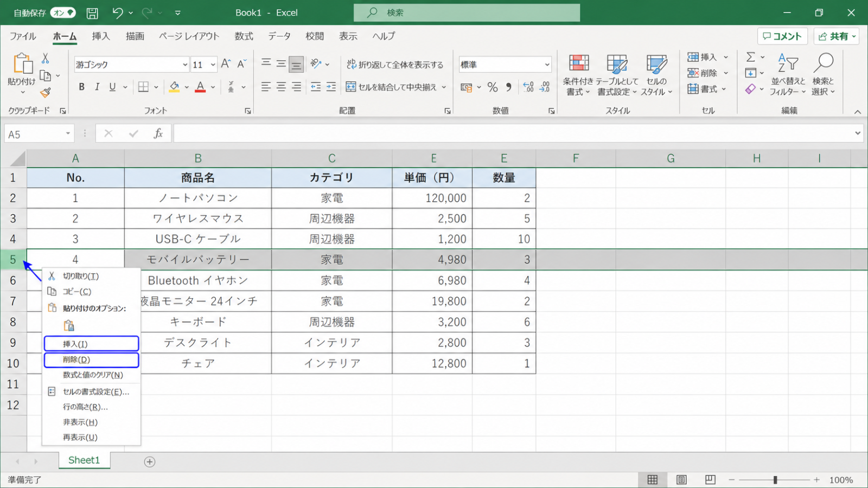Toggle Bold formatting
The height and width of the screenshot is (488, 868).
81,87
